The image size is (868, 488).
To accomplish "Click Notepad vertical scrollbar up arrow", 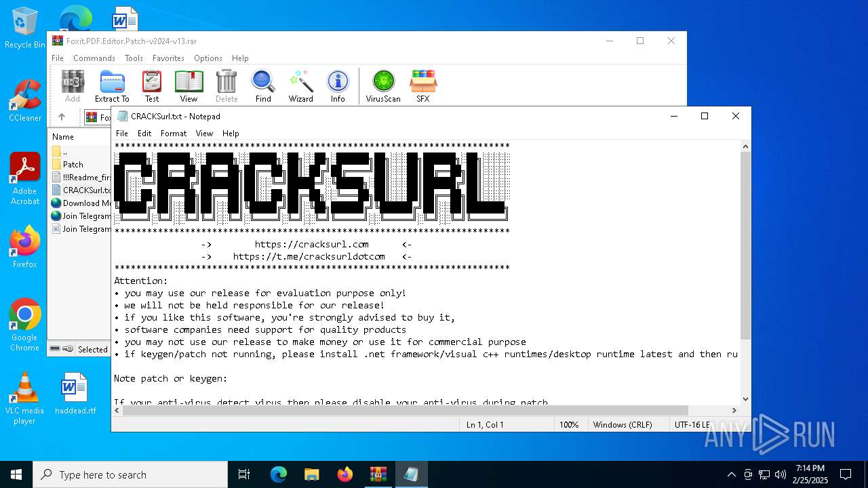I will tap(745, 146).
